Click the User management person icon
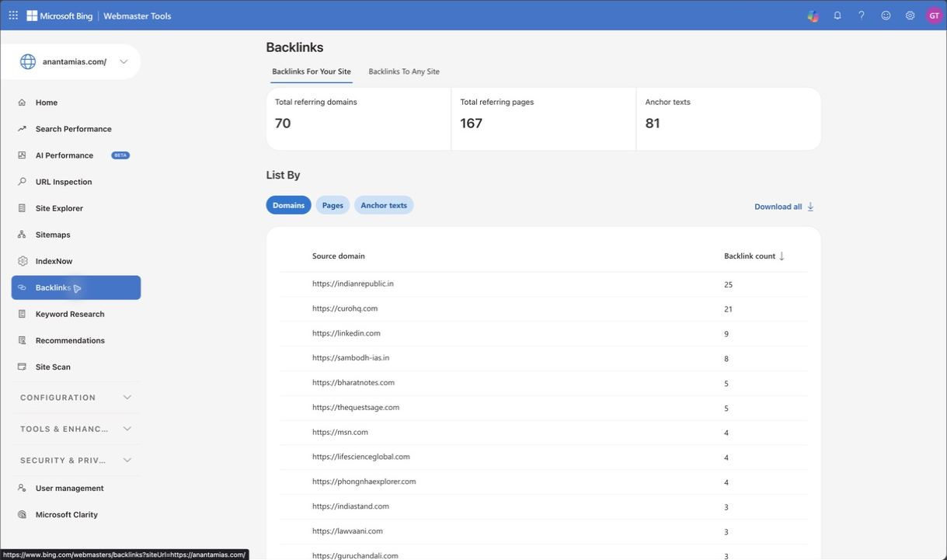 [x=22, y=488]
